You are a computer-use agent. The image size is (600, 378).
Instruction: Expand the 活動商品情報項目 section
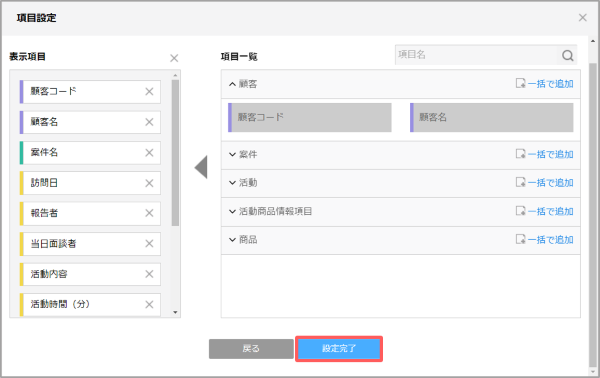pos(232,211)
